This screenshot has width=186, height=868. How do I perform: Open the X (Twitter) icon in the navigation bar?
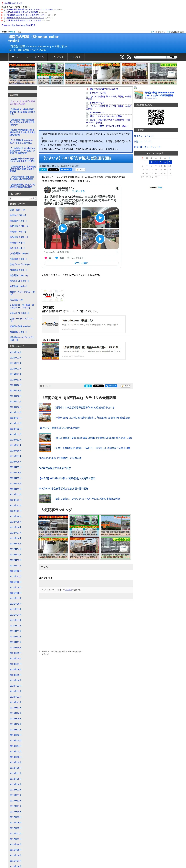(122, 57)
